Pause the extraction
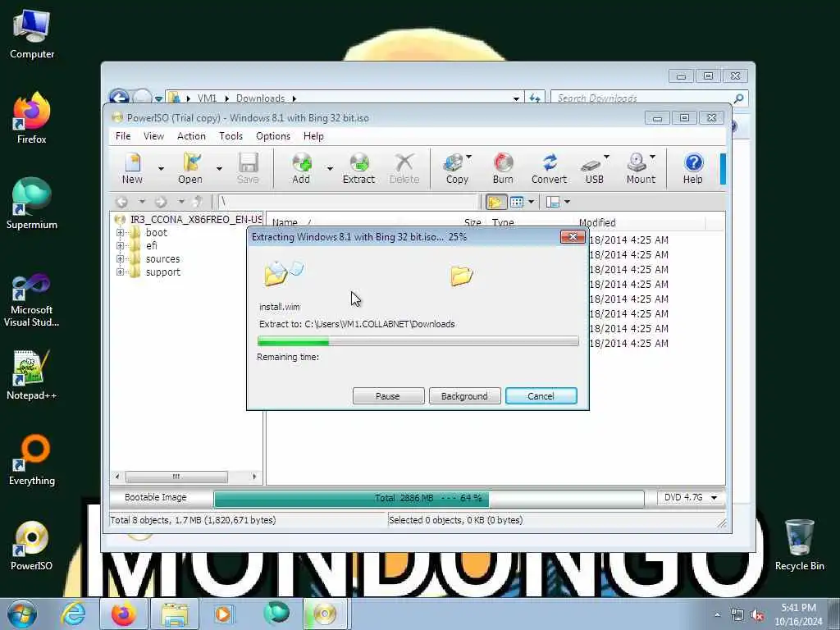Screen dimensions: 840x630 tap(388, 396)
